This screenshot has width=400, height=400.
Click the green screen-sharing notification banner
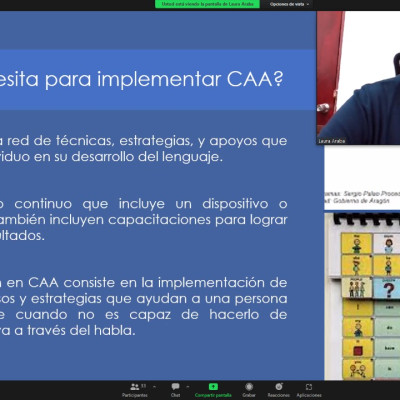207,4
